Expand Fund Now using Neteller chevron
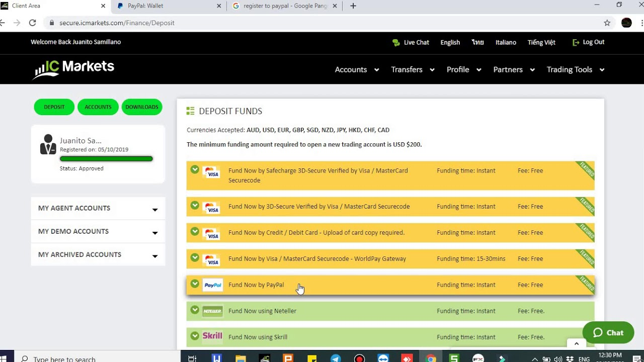This screenshot has height=362, width=644. [195, 310]
